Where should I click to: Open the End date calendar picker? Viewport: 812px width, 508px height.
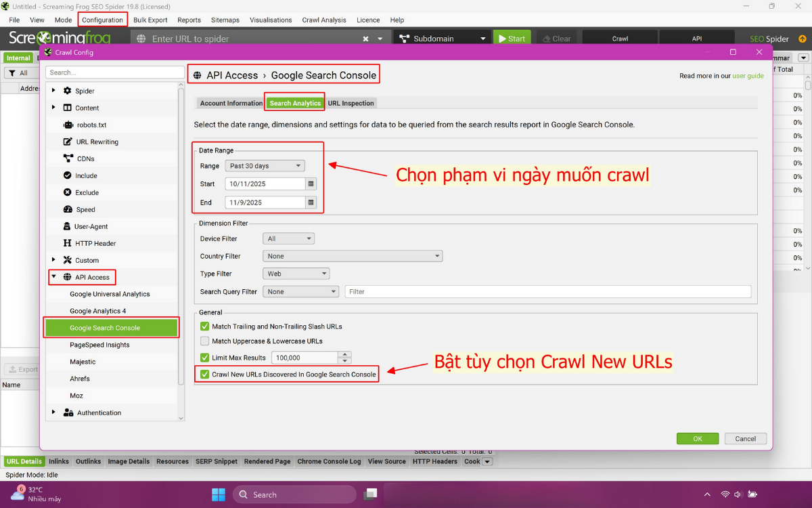(311, 203)
